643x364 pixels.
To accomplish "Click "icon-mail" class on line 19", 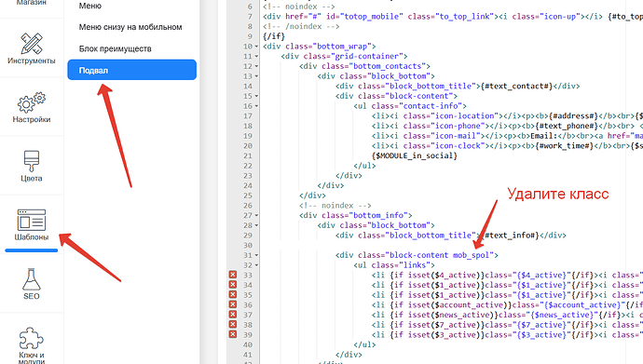I will 455,136.
